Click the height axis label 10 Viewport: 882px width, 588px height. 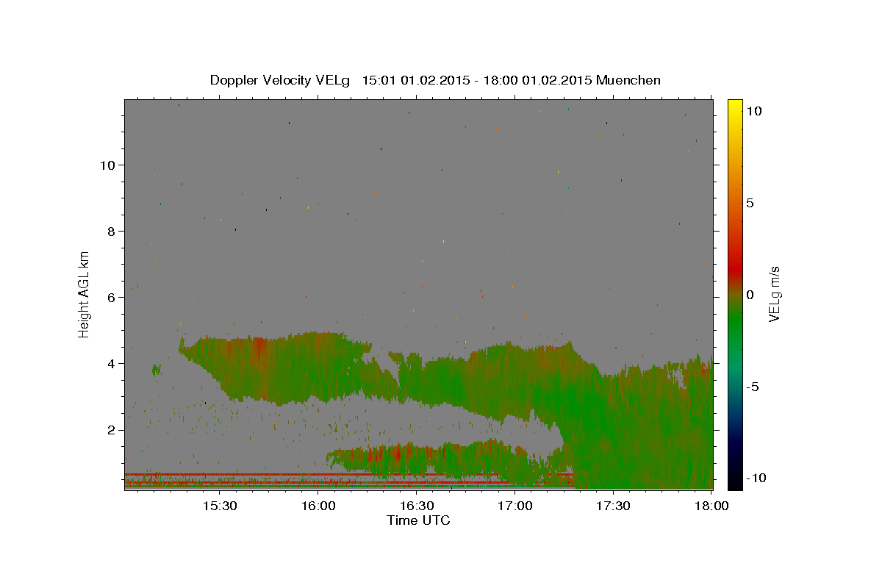pyautogui.click(x=107, y=165)
